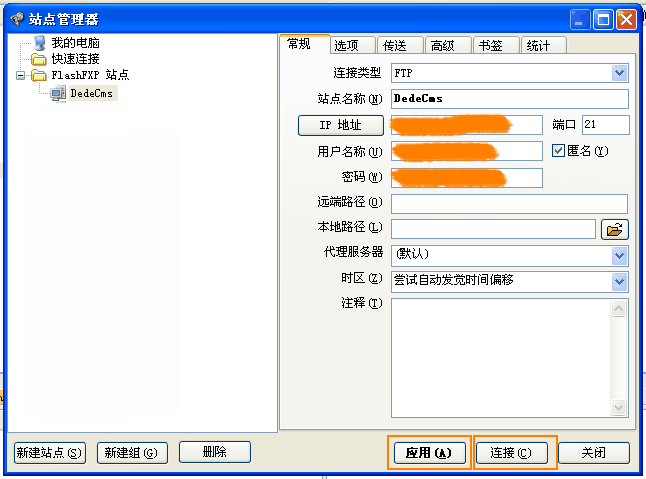This screenshot has height=479, width=646.
Task: Click the IP 地址 button
Action: click(341, 125)
